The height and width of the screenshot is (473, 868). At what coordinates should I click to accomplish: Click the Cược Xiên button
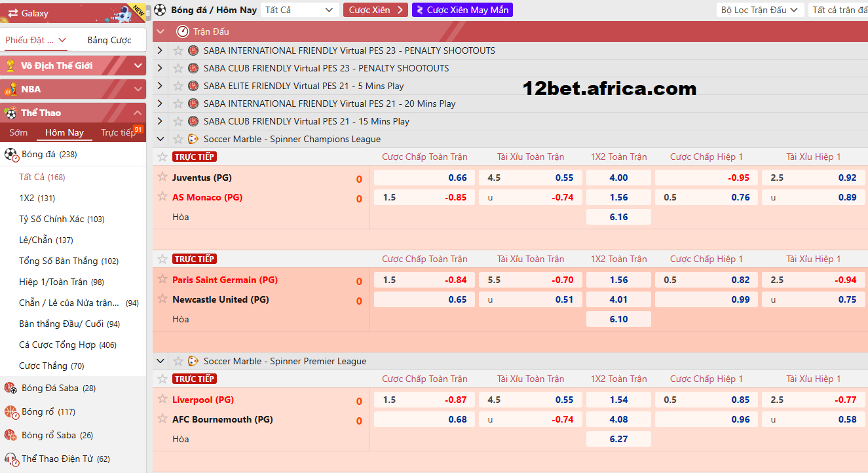(x=375, y=10)
